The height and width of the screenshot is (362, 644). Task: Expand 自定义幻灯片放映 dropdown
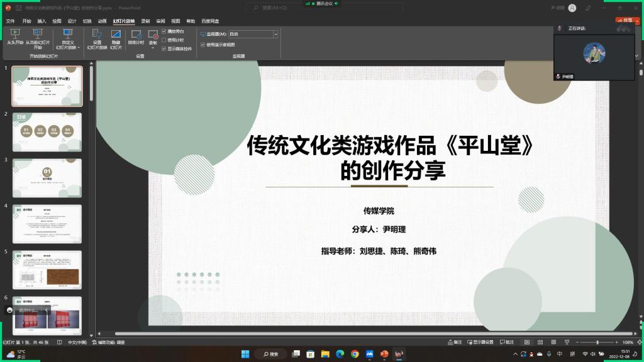click(x=67, y=39)
